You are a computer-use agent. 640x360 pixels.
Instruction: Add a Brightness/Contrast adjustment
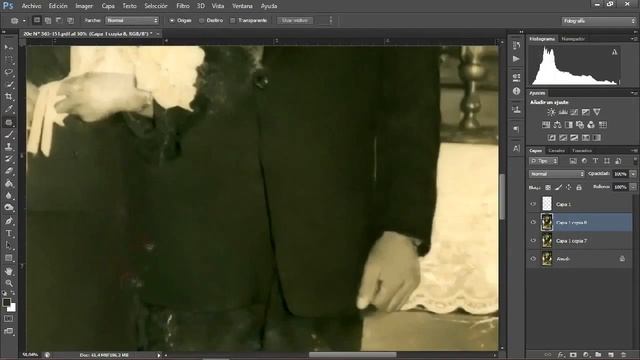tap(551, 112)
